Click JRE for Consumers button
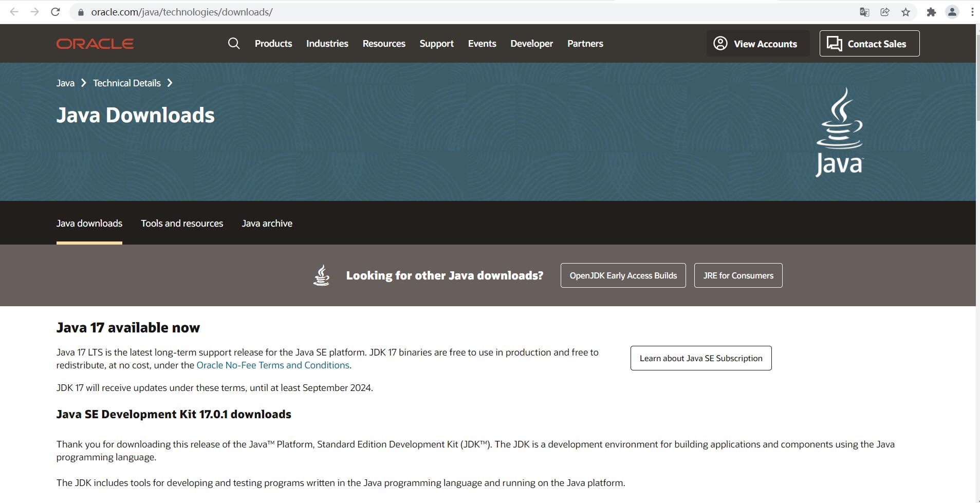This screenshot has height=503, width=980. click(738, 275)
